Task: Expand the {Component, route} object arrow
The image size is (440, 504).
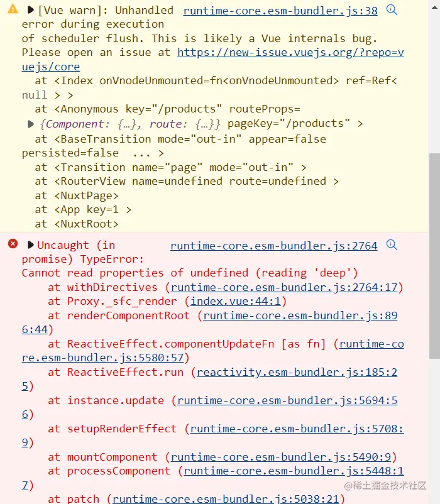Action: (31, 124)
